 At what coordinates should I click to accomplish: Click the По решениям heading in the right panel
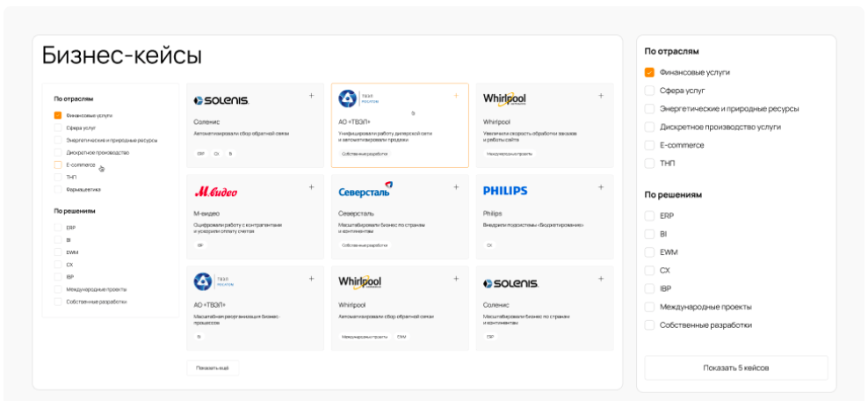673,195
